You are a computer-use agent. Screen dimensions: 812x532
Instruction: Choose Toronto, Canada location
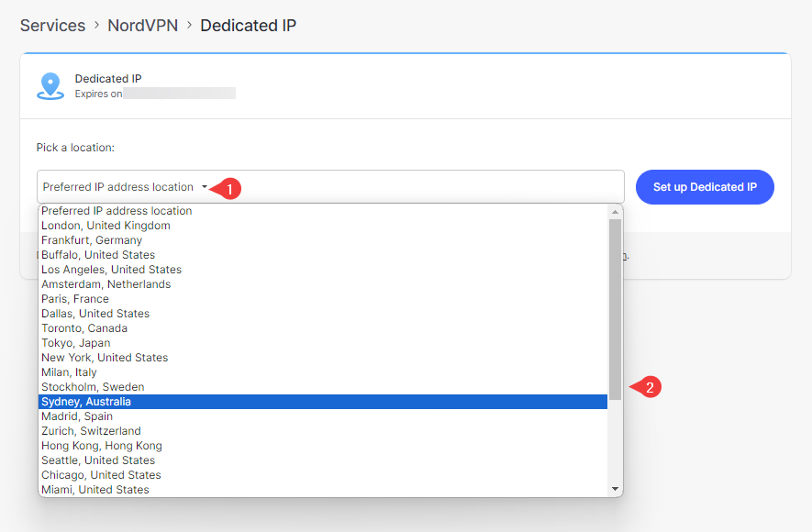(84, 328)
